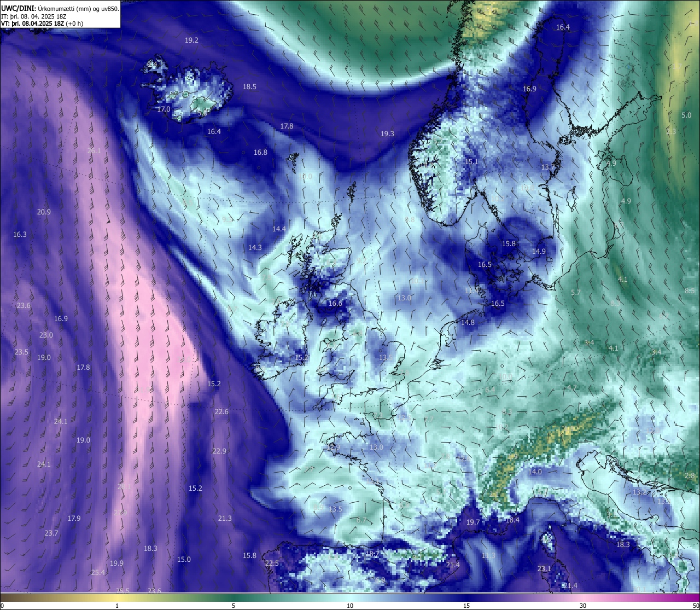
Task: Click the 18.4 value in Gulf of Genoa
Action: (512, 520)
